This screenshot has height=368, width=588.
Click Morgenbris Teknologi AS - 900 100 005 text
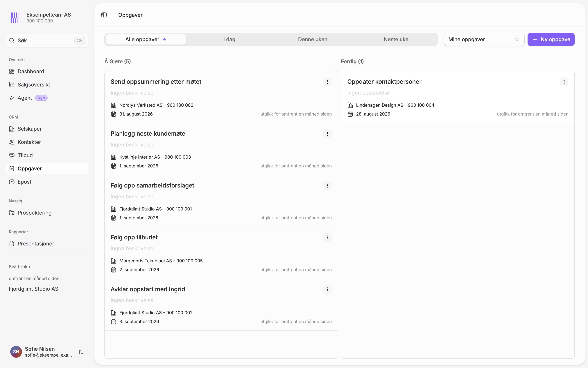(x=161, y=261)
